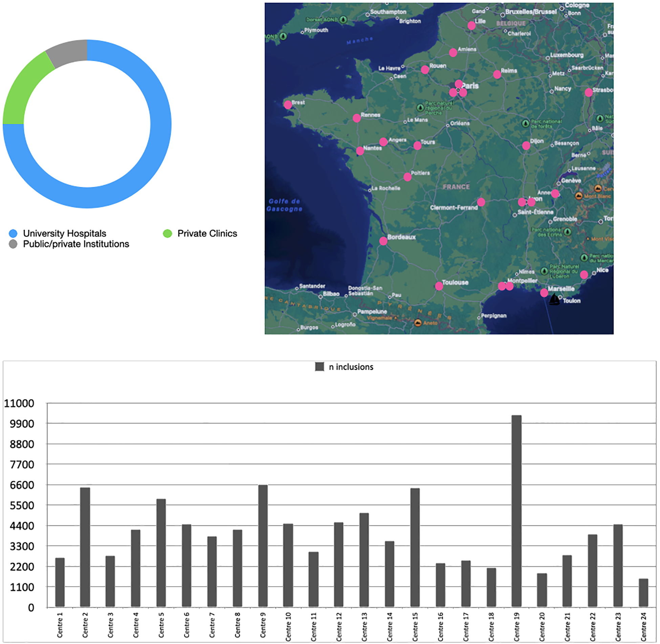
Task: Click the sailboat icon near Toulon
Action: coord(554,299)
